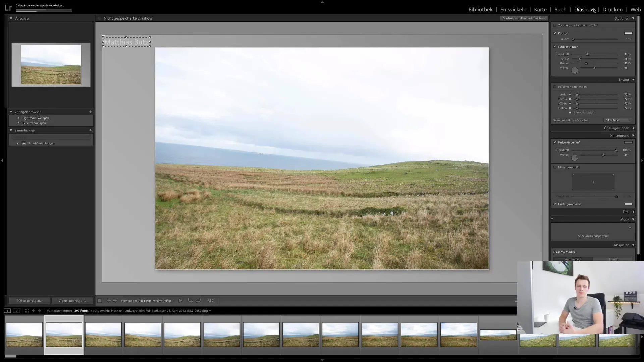Open Lightroom Lr logo identity plate
Image resolution: width=644 pixels, height=362 pixels.
[x=8, y=8]
